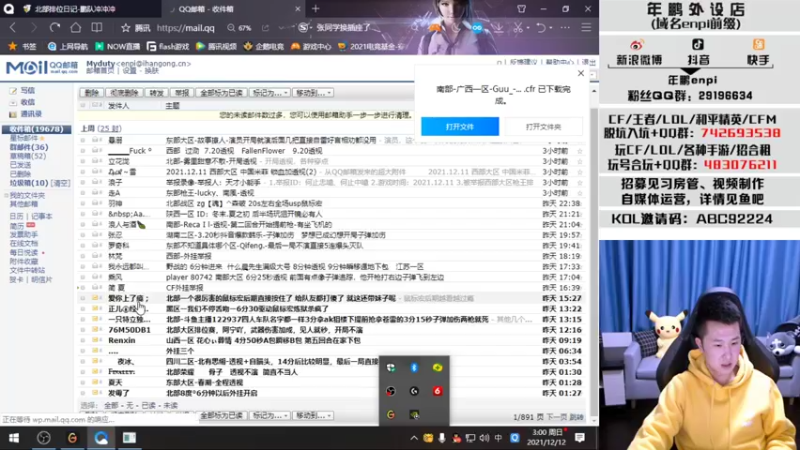Image resolution: width=800 pixels, height=450 pixels.
Task: Click 打开文件 in download popup
Action: (x=460, y=127)
